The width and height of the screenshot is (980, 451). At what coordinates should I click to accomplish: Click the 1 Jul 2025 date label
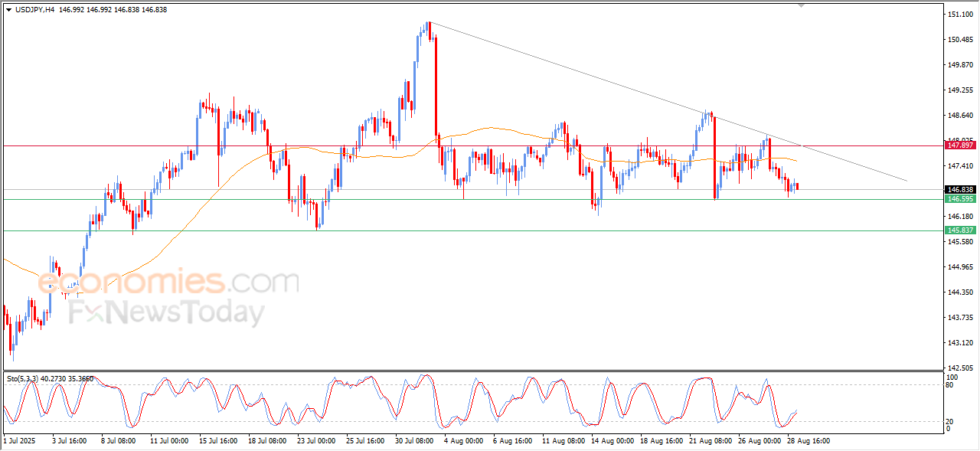pos(20,441)
